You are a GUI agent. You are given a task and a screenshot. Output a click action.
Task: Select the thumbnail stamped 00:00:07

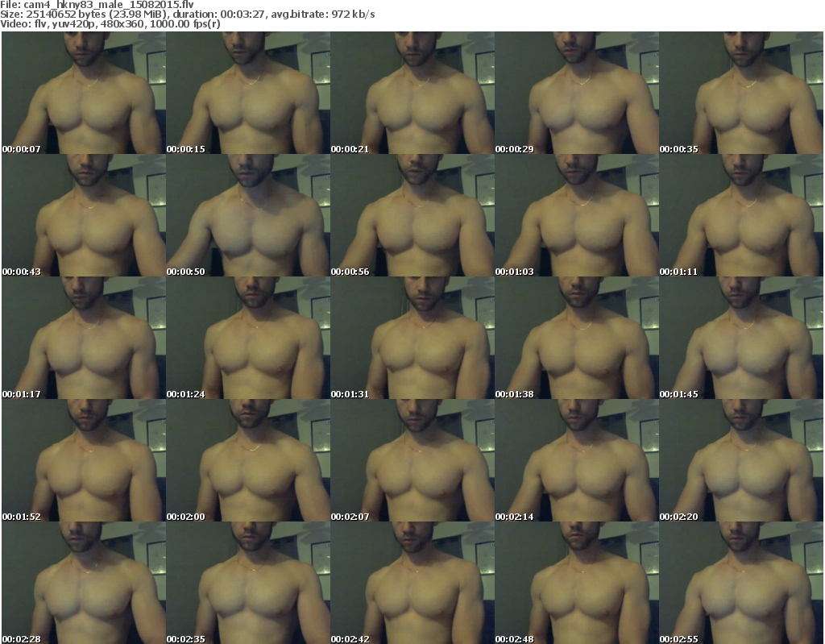point(84,93)
